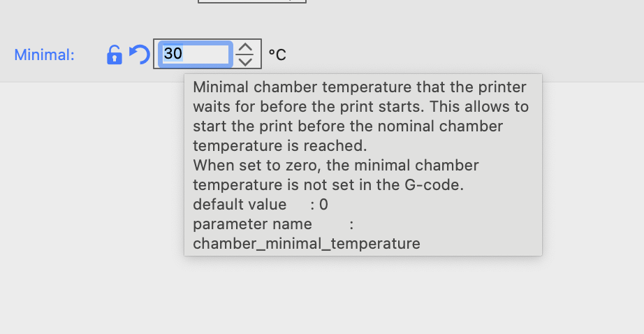The height and width of the screenshot is (334, 644).
Task: Click the °C unit label
Action: tap(277, 55)
